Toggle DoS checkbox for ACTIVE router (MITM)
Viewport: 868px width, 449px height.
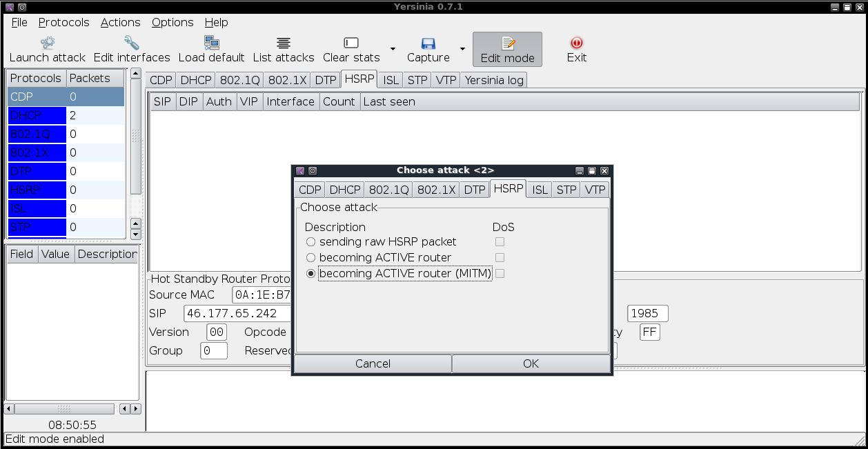pos(500,274)
